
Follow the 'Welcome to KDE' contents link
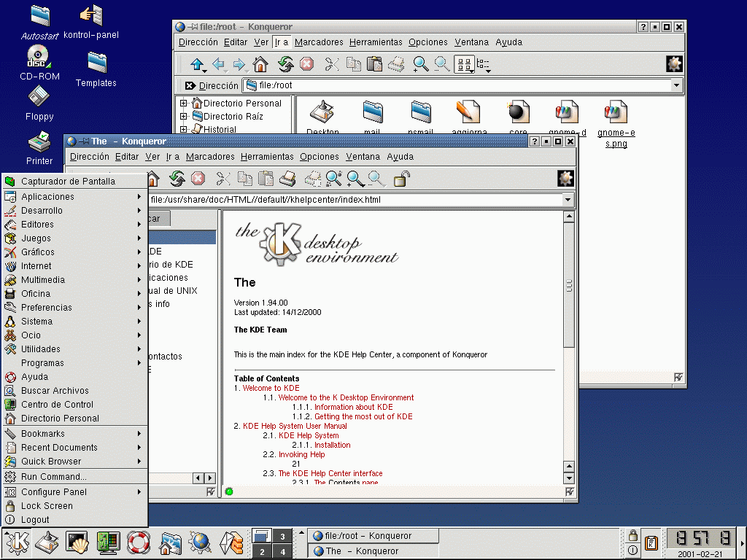point(271,388)
